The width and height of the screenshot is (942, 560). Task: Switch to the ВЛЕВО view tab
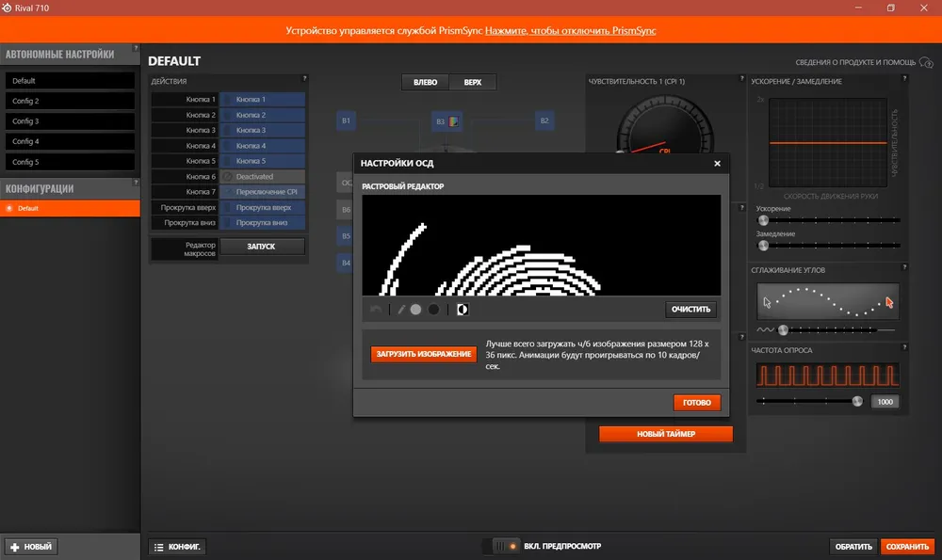point(425,83)
